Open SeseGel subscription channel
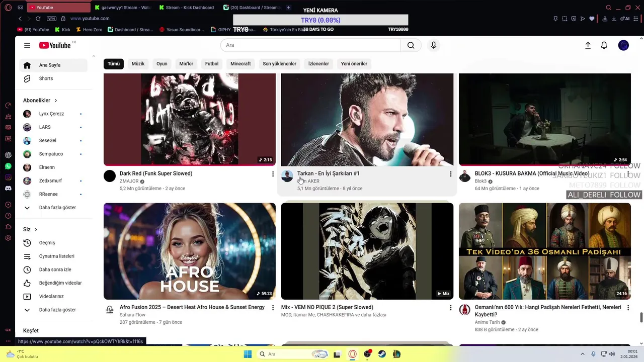The image size is (644, 362). [x=53, y=141]
